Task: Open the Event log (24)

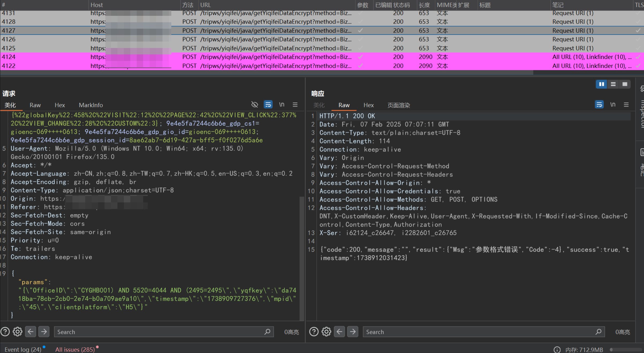Action: click(x=23, y=350)
